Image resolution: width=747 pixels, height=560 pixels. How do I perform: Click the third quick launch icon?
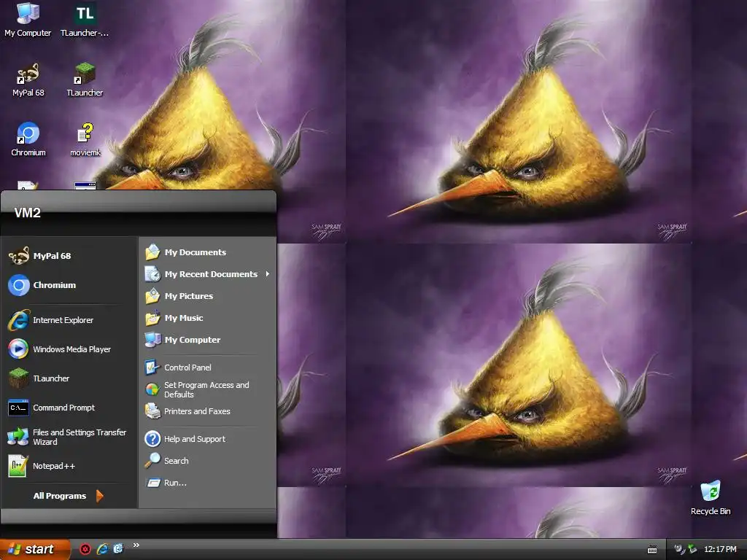point(118,549)
